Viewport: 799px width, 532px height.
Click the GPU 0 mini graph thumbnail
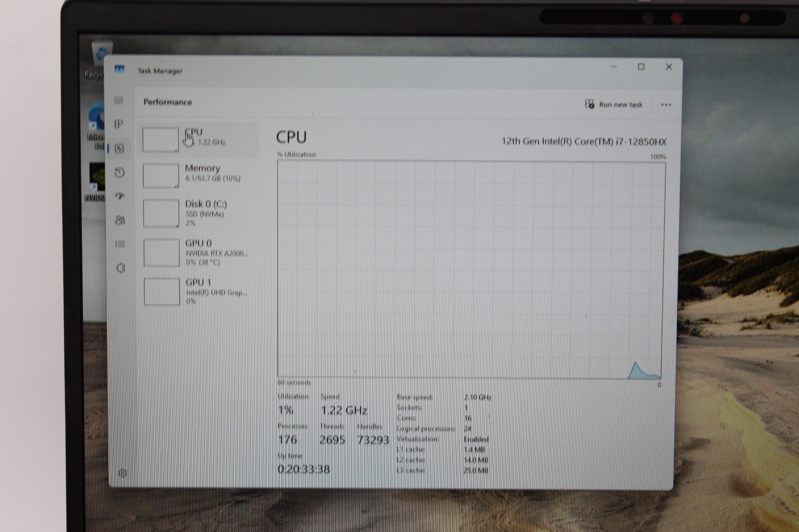tap(161, 252)
